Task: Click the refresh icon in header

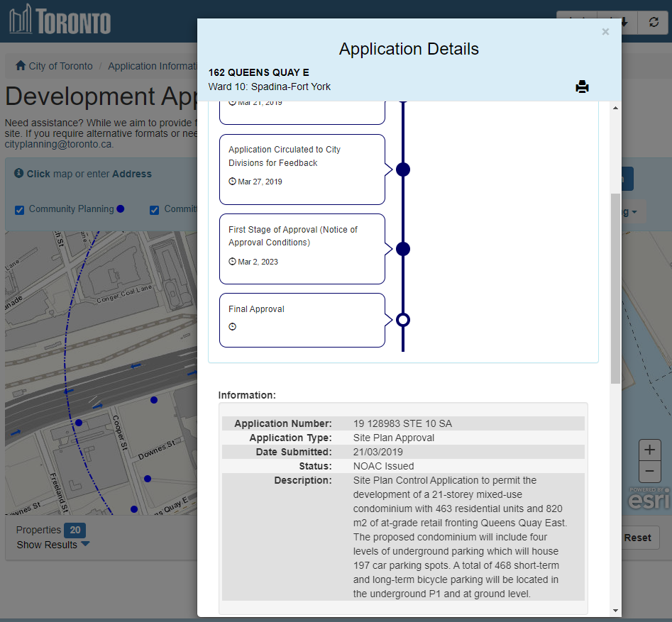Action: pyautogui.click(x=653, y=23)
